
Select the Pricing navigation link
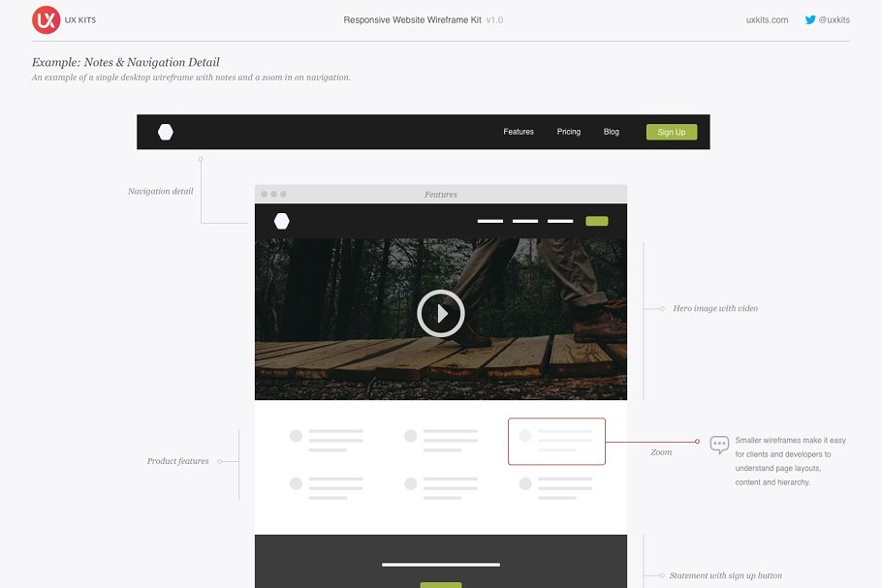568,131
